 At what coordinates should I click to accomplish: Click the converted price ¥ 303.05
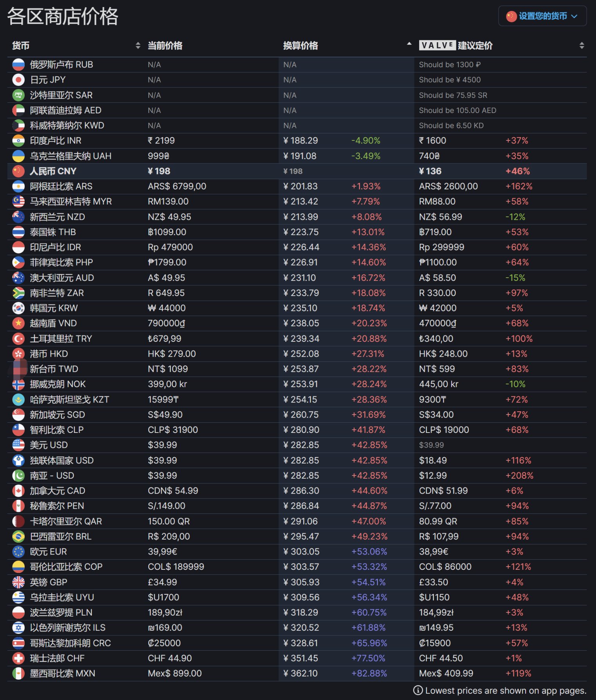tap(301, 552)
